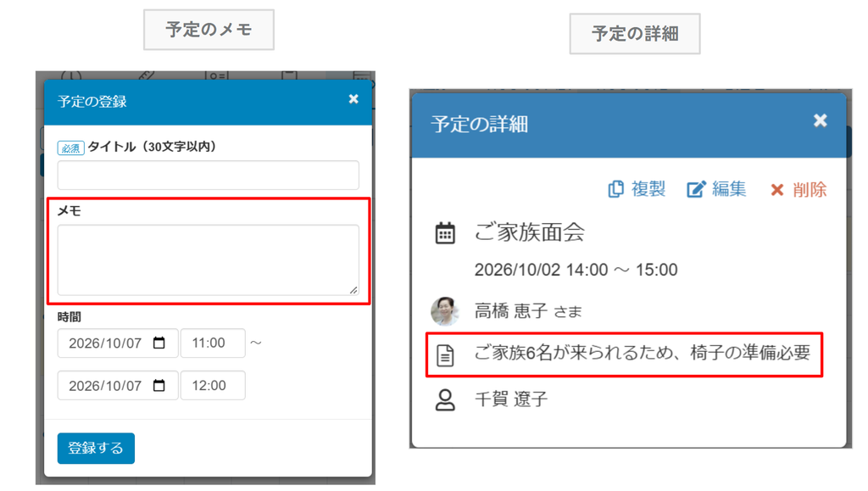
Task: Click the staff name 千賀 遼子
Action: coord(511,399)
